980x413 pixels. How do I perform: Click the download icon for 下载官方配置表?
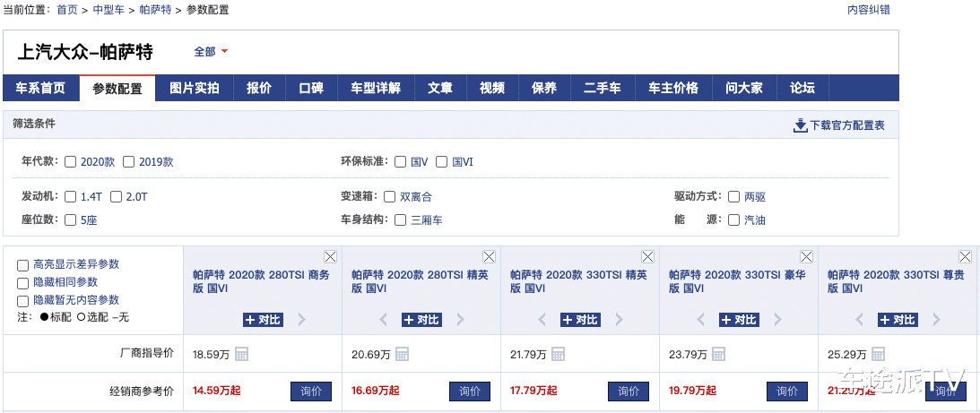801,125
